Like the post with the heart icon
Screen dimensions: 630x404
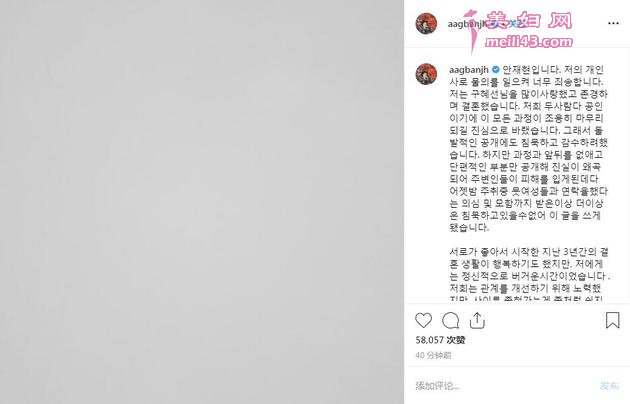click(x=423, y=320)
